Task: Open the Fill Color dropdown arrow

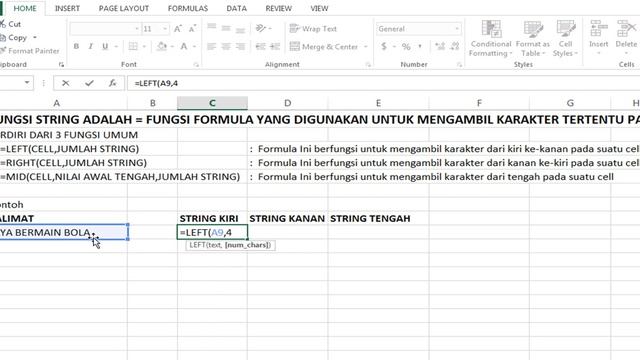Action: [172, 47]
